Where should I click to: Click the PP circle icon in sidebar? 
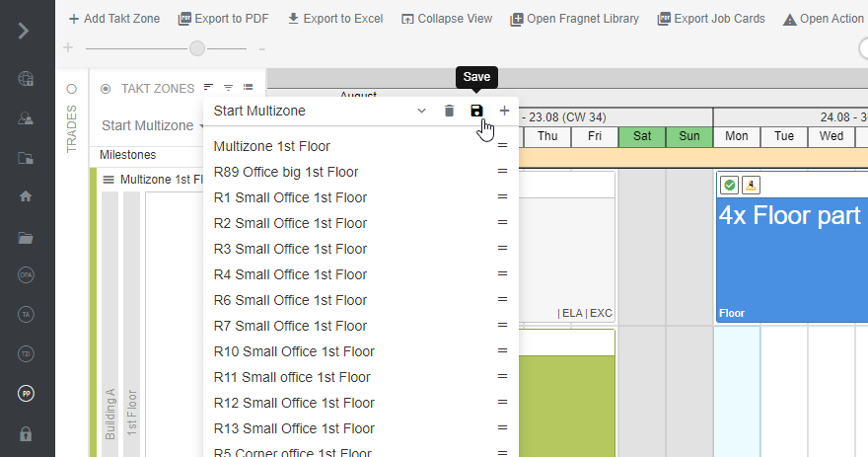[26, 394]
